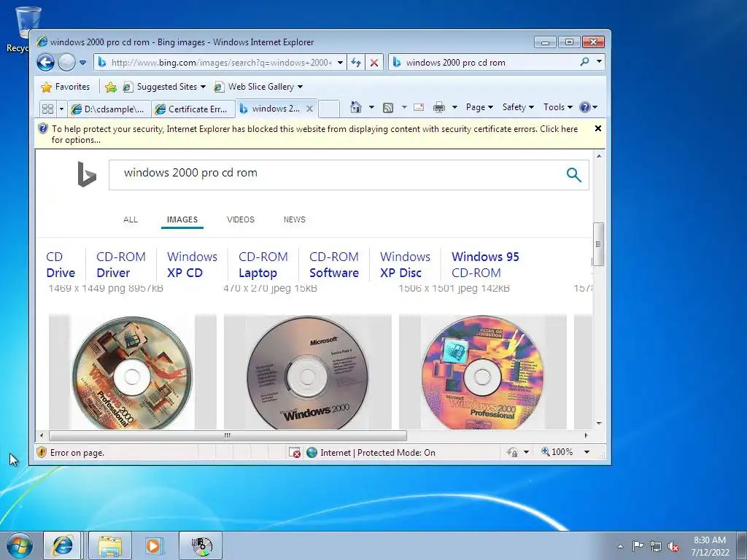Screen dimensions: 747x560
Task: Click CD-ROM Software related search
Action: 334,265
